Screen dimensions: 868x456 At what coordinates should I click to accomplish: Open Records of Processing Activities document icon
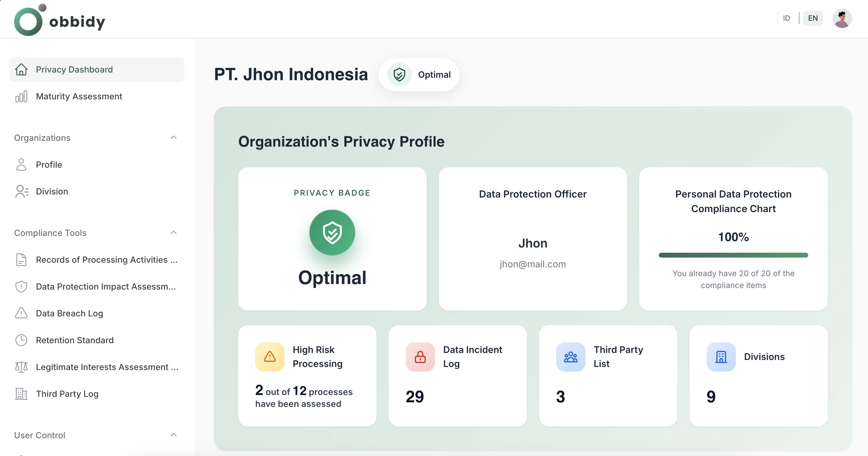point(22,259)
